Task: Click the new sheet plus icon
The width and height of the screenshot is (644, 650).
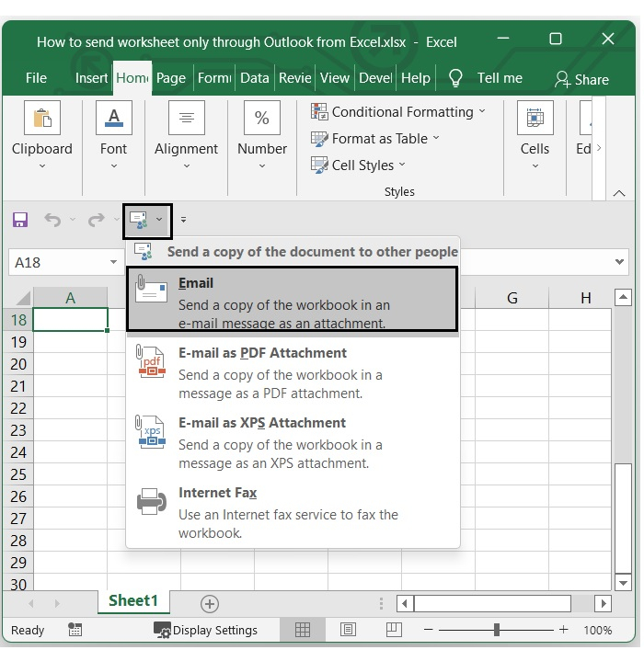Action: (x=210, y=603)
